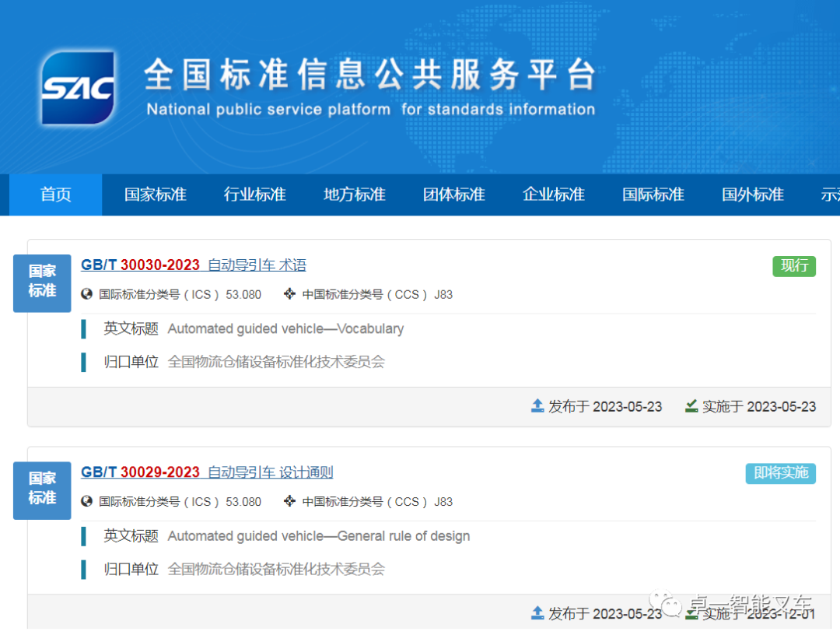
Task: Select 团体标准 in navigation bar
Action: tap(454, 195)
